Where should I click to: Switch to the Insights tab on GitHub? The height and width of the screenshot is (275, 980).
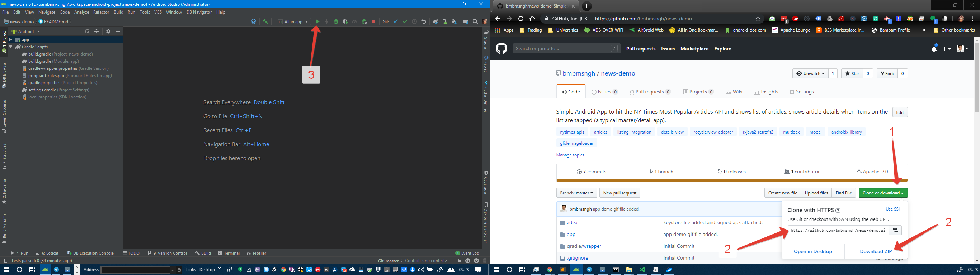766,92
